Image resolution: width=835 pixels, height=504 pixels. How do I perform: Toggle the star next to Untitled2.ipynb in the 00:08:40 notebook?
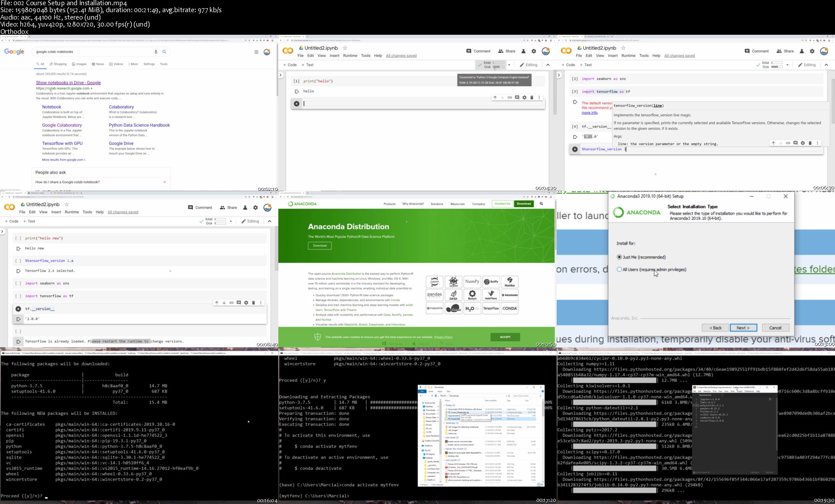point(67,204)
